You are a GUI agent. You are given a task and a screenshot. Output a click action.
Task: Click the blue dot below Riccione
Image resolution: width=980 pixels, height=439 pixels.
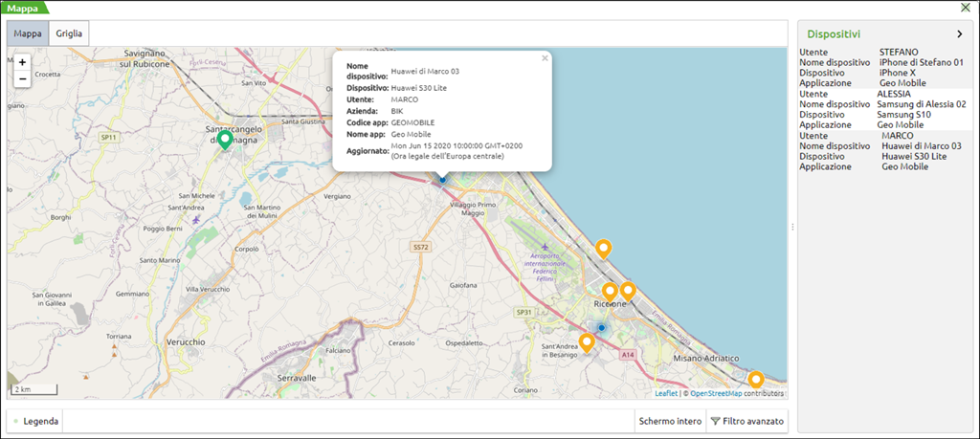pos(601,327)
